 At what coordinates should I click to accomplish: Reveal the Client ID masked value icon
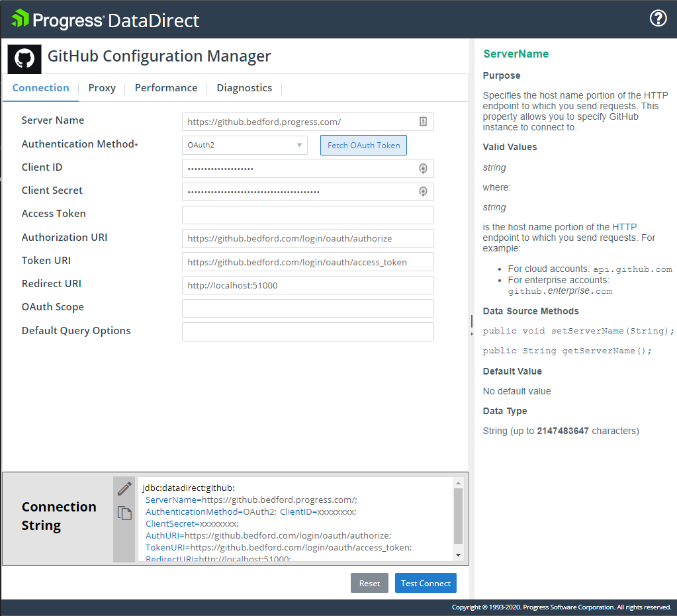pos(423,168)
